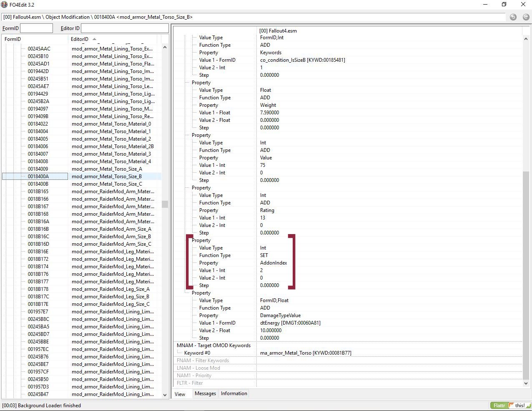532x411 pixels.
Task: Click the Flattr this button
Action: (510, 405)
